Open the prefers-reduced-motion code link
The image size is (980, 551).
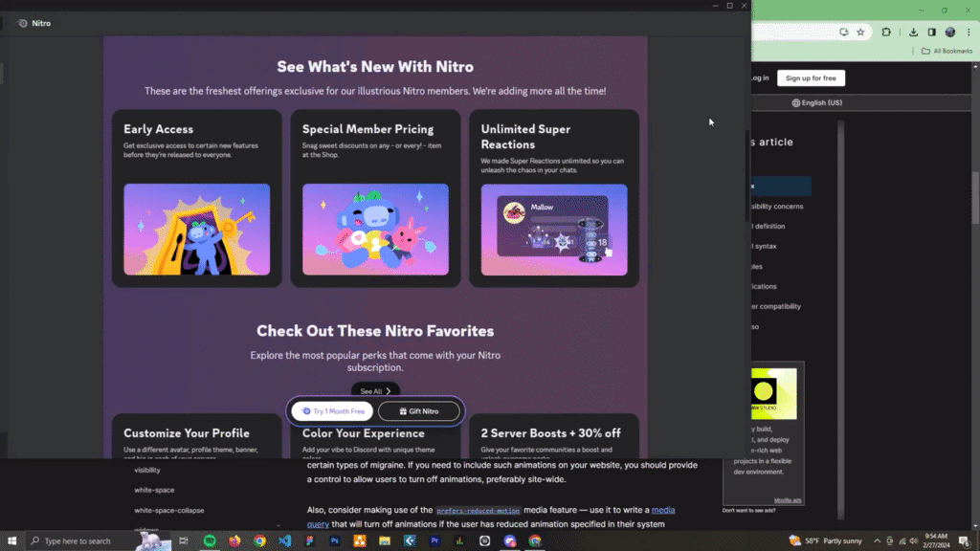478,511
